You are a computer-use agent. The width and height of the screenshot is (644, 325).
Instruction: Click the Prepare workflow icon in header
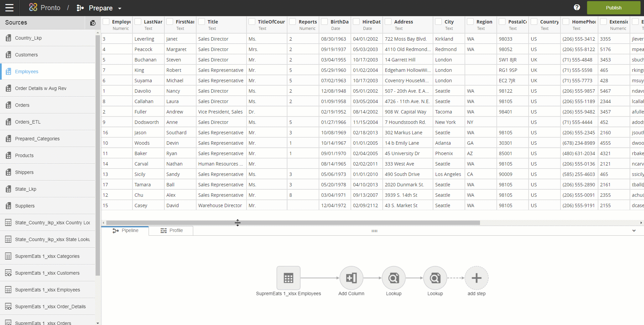click(80, 8)
